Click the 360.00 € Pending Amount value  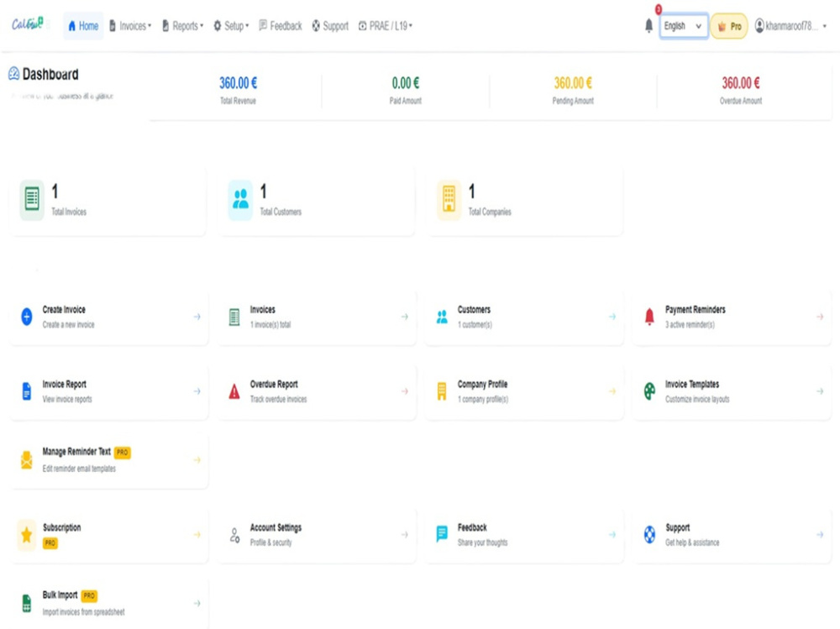tap(573, 83)
